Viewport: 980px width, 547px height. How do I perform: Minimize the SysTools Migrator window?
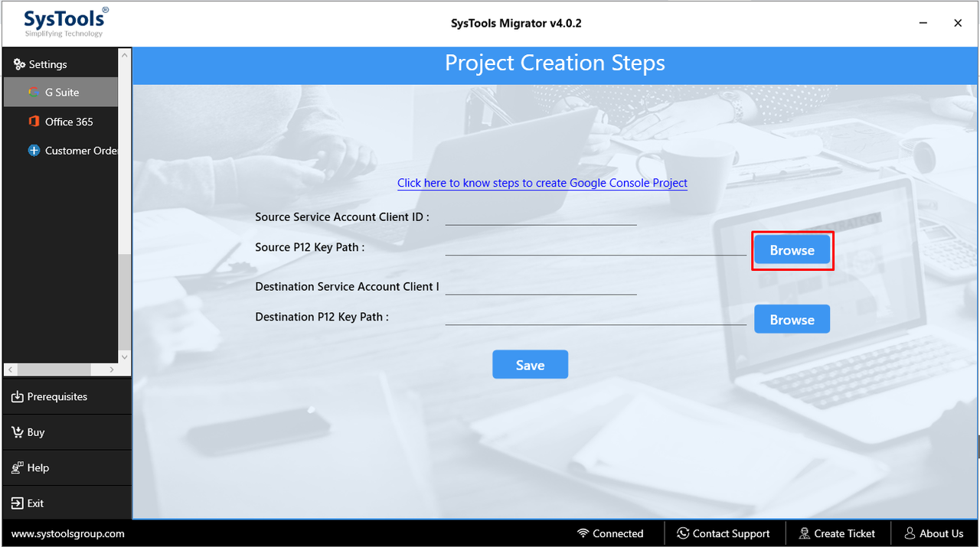(923, 24)
